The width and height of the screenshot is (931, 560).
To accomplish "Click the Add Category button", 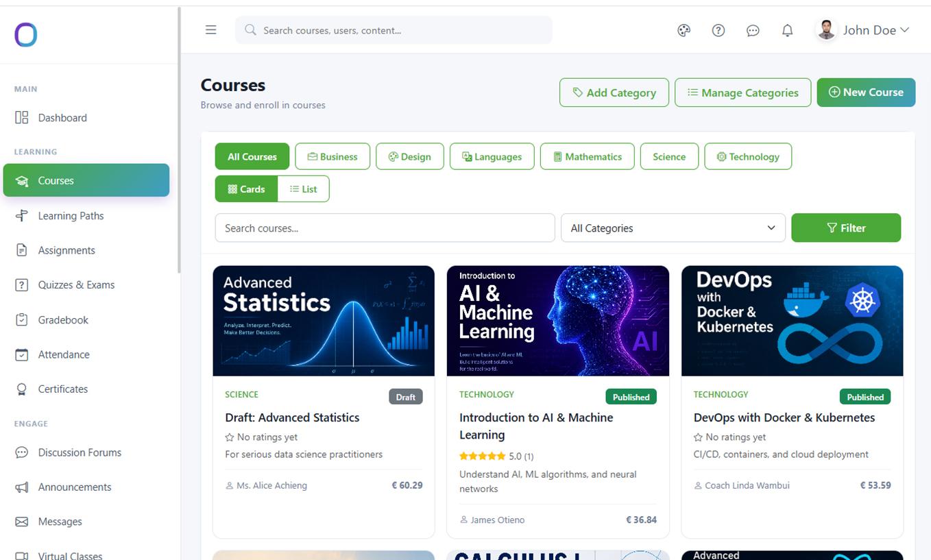I will click(614, 93).
